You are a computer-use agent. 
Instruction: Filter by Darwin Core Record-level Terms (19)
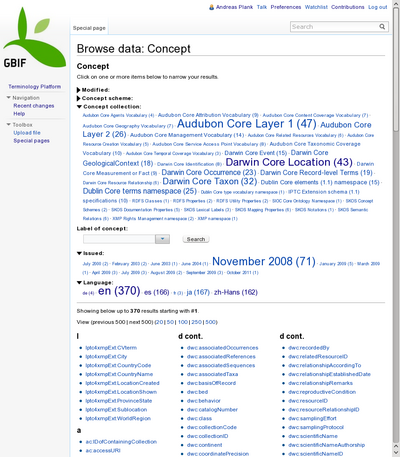click(316, 173)
